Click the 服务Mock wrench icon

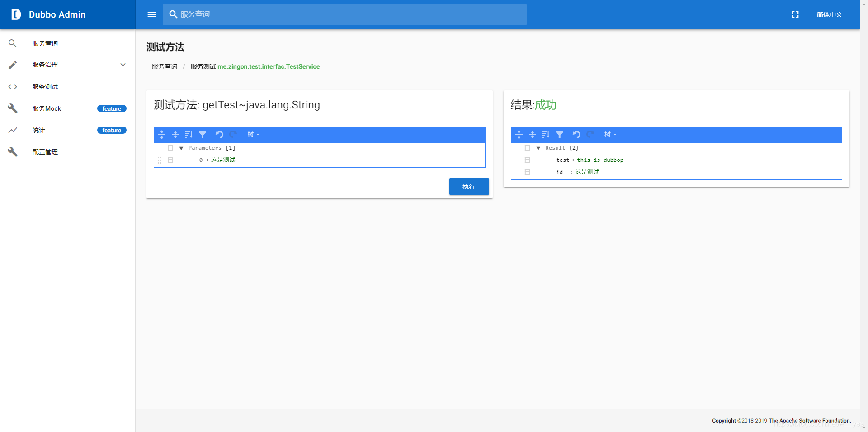click(13, 108)
